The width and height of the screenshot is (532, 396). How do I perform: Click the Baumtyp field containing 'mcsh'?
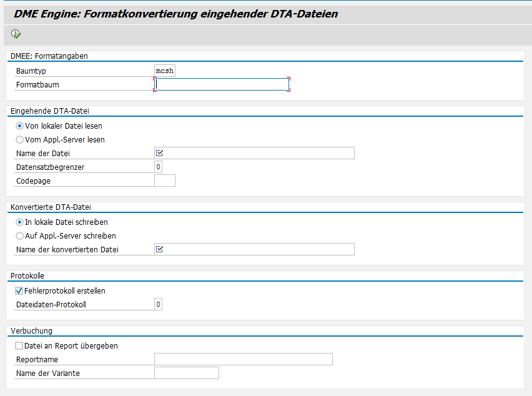coord(165,71)
